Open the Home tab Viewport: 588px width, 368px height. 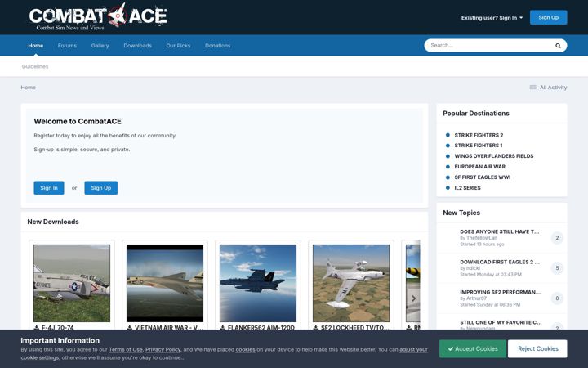[x=36, y=46]
